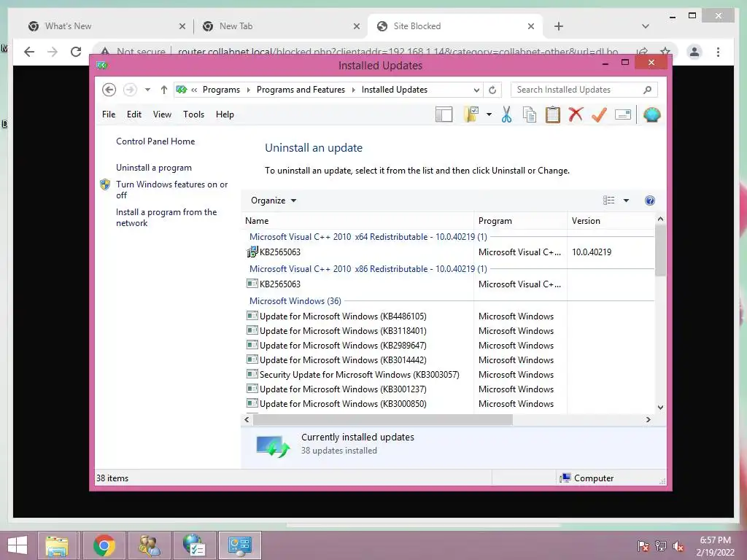Expand the arrow next to folder options icon
747x560 pixels.
[489, 114]
